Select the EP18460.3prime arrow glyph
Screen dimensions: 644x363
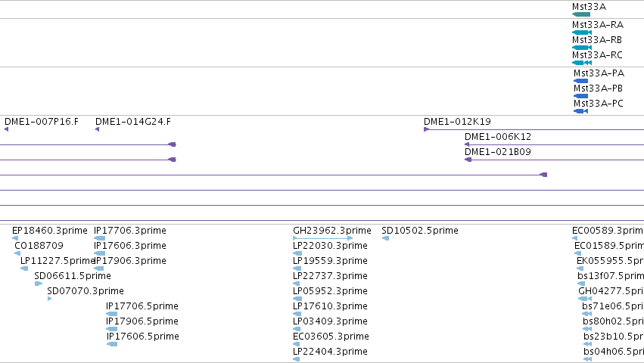point(15,238)
